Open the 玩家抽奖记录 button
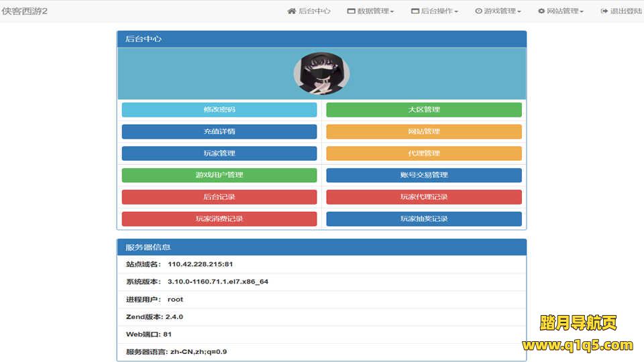 coord(423,219)
